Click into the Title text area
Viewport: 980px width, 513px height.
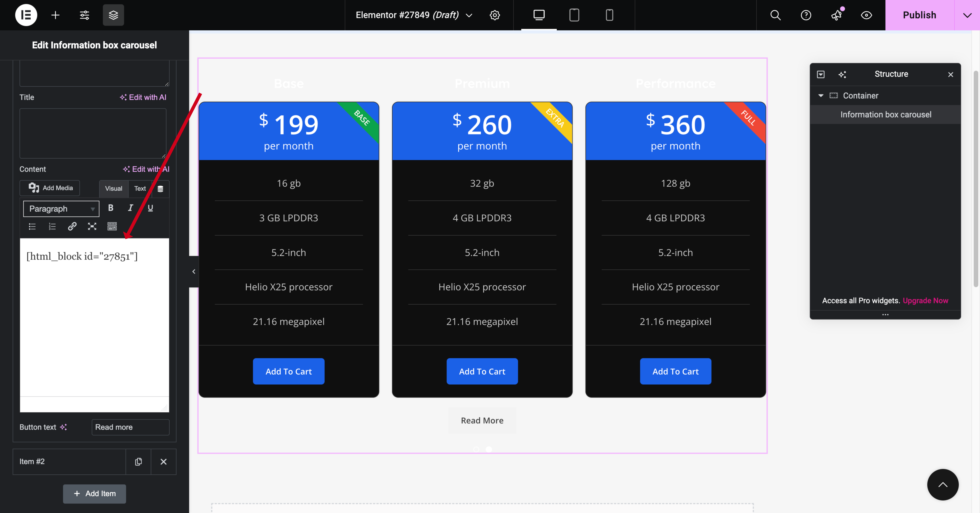point(93,133)
